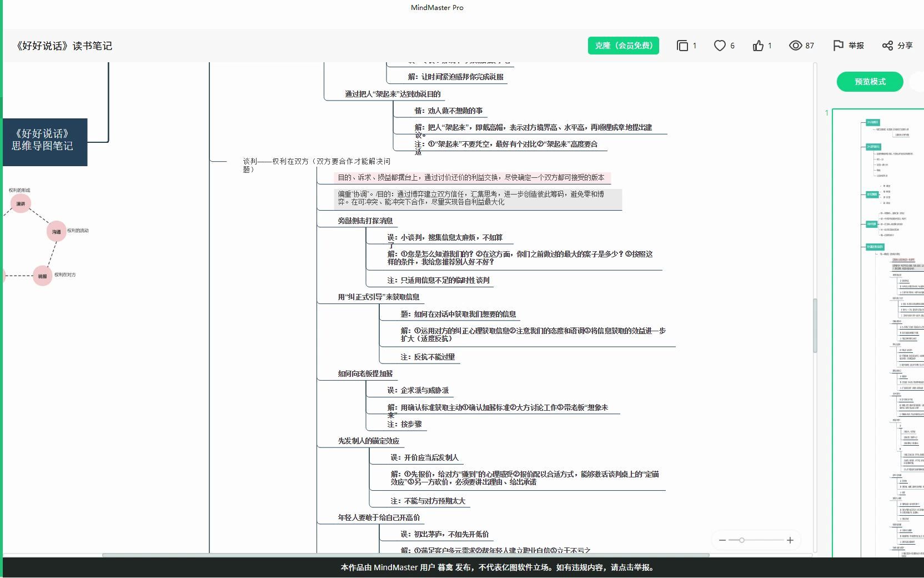Click the pink-highlighted 目的、诉求、损益 note
The image size is (924, 578).
[471, 177]
